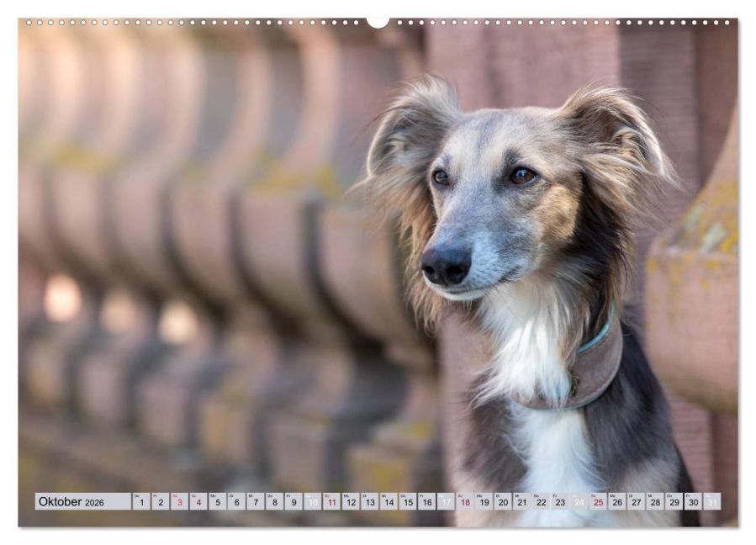
Task: Click day 16 in the calendar row
Action: tap(426, 501)
